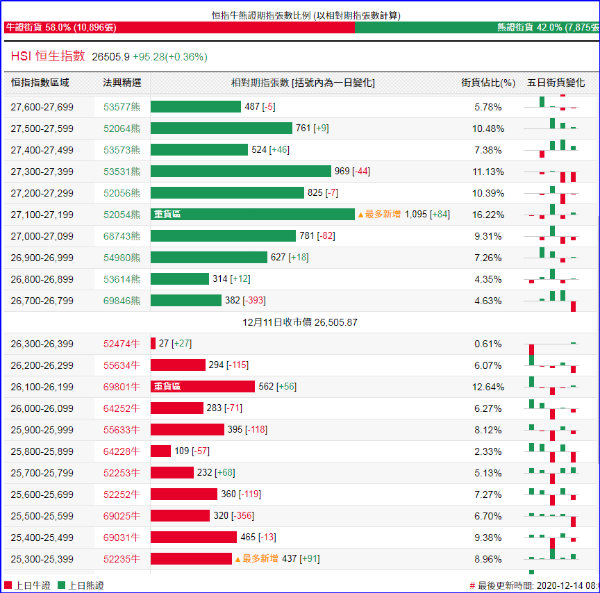Open bear certificate 53531熊

pyautogui.click(x=122, y=171)
